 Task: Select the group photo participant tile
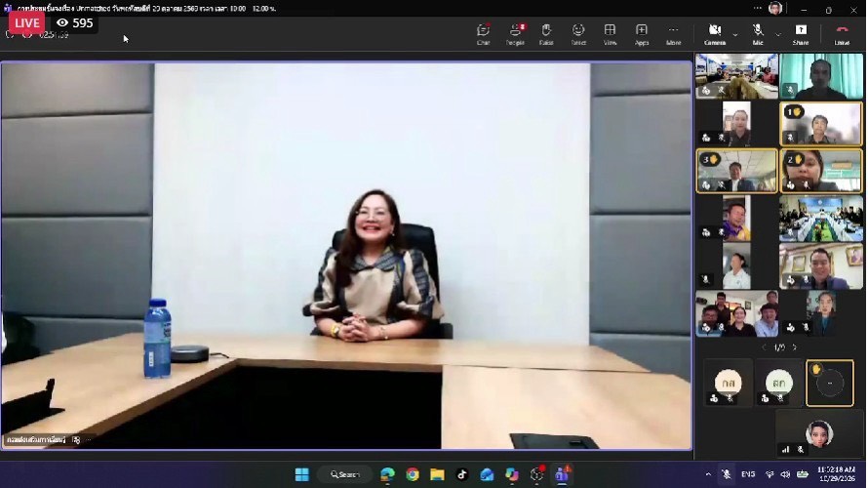pos(736,313)
